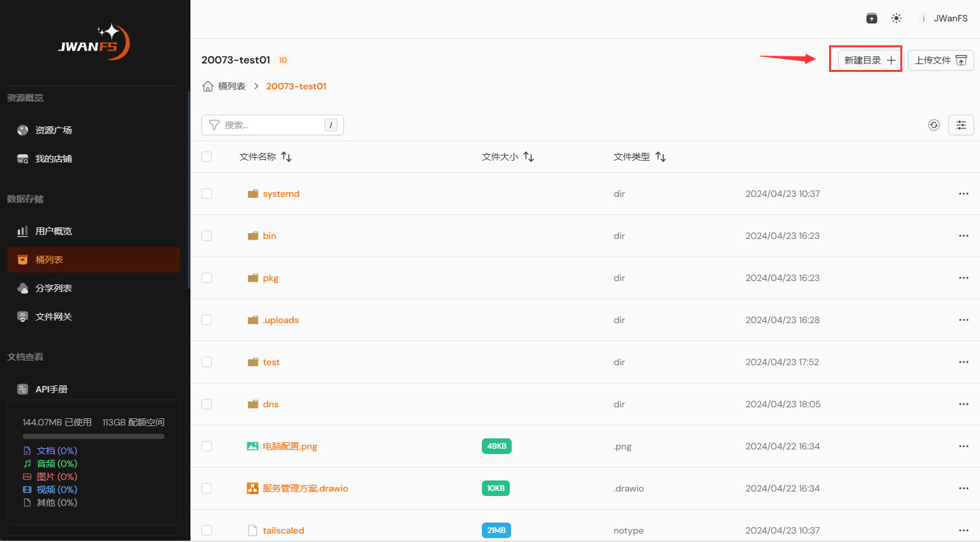This screenshot has width=980, height=542.
Task: Click the refresh list icon
Action: (x=934, y=125)
